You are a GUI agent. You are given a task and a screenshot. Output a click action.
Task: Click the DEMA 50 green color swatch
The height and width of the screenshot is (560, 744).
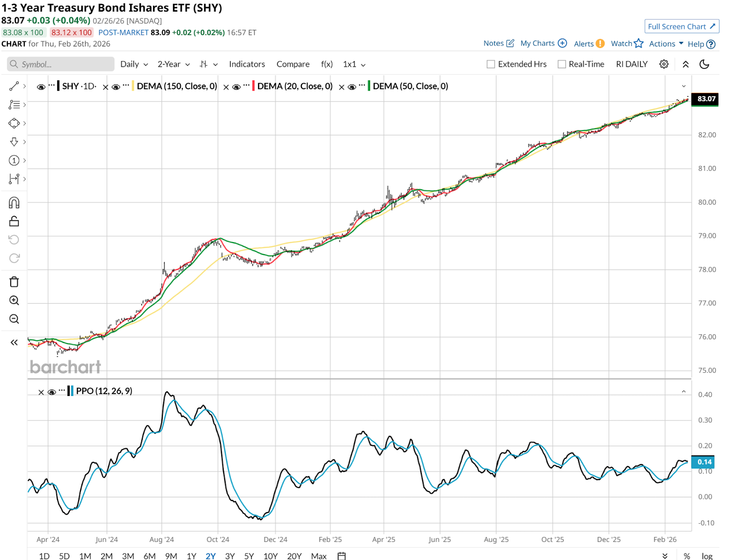[369, 86]
